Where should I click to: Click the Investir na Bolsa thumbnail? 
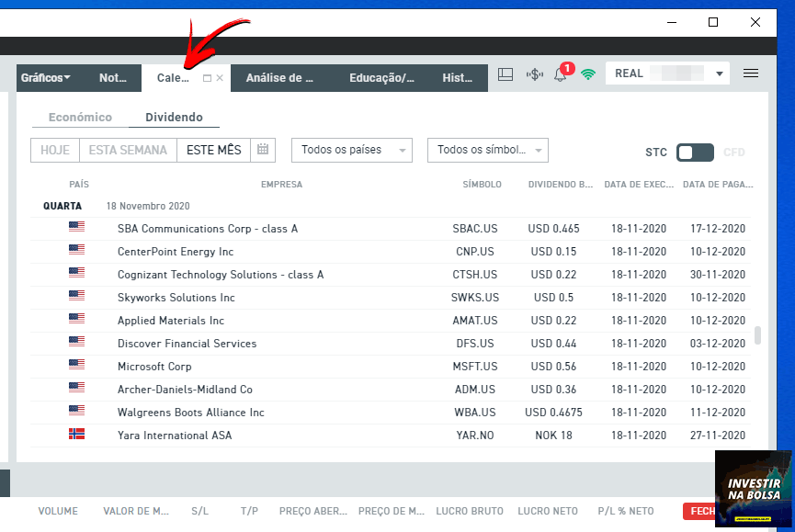[753, 489]
